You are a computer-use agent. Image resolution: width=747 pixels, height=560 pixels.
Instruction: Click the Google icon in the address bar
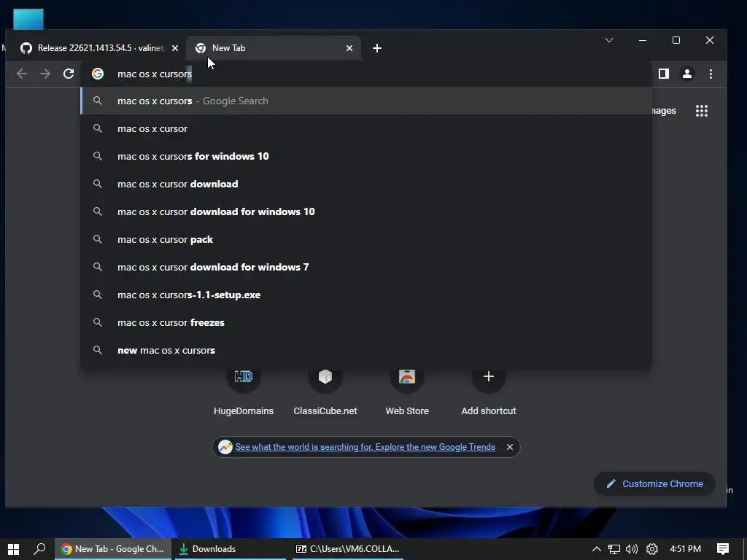98,74
